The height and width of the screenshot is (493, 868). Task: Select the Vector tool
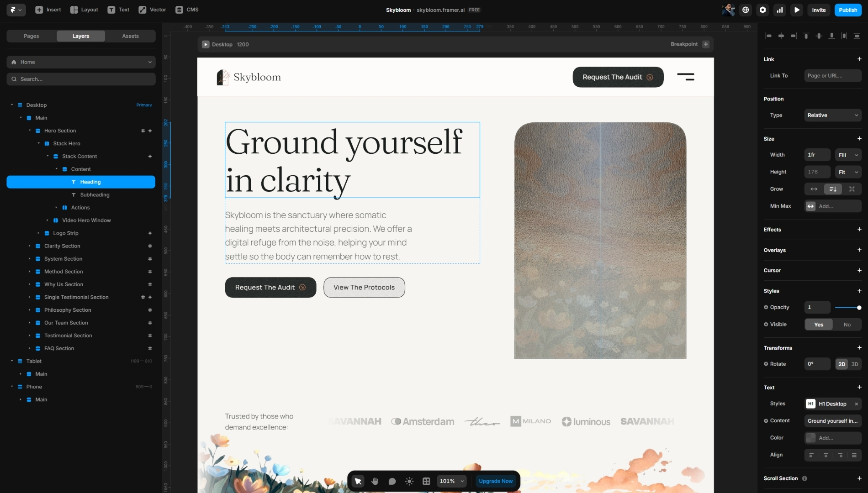pyautogui.click(x=152, y=10)
